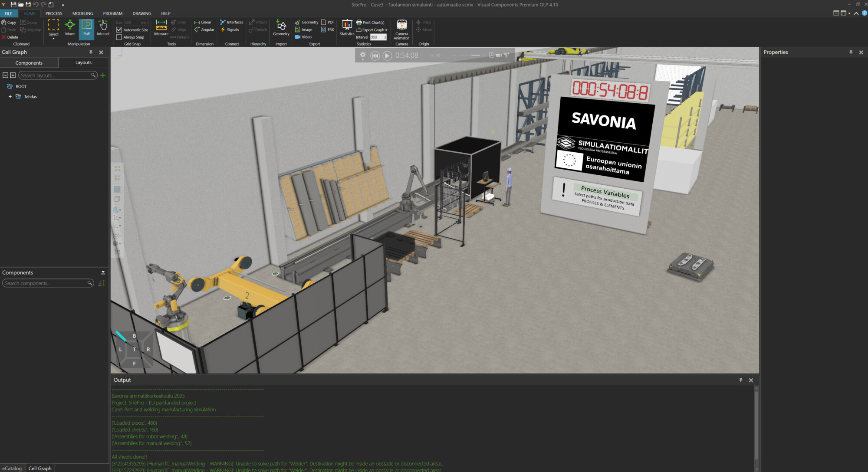Toggle the Automatic Size checkbox

[x=119, y=30]
